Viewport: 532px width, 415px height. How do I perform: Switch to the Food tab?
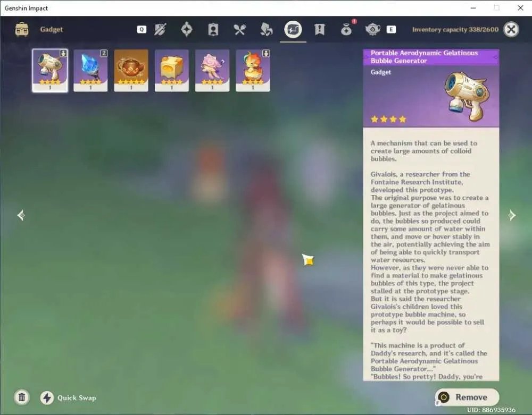tap(239, 29)
